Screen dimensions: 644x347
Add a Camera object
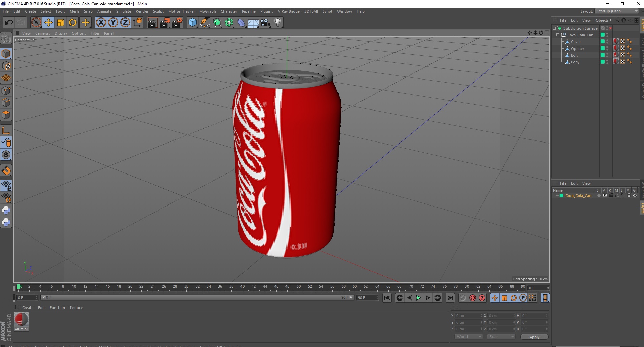pos(265,23)
